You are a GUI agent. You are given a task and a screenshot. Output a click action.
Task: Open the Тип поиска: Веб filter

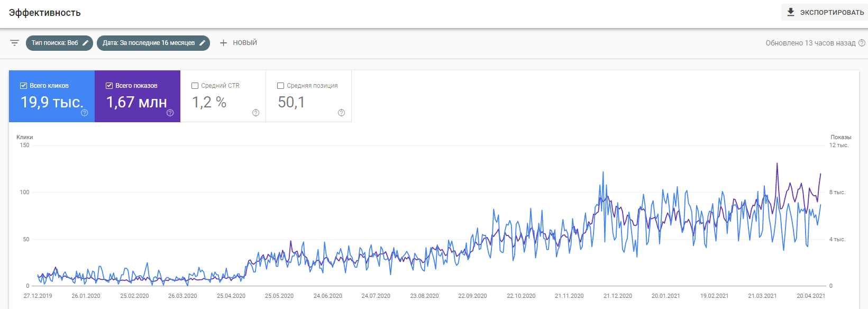click(54, 43)
